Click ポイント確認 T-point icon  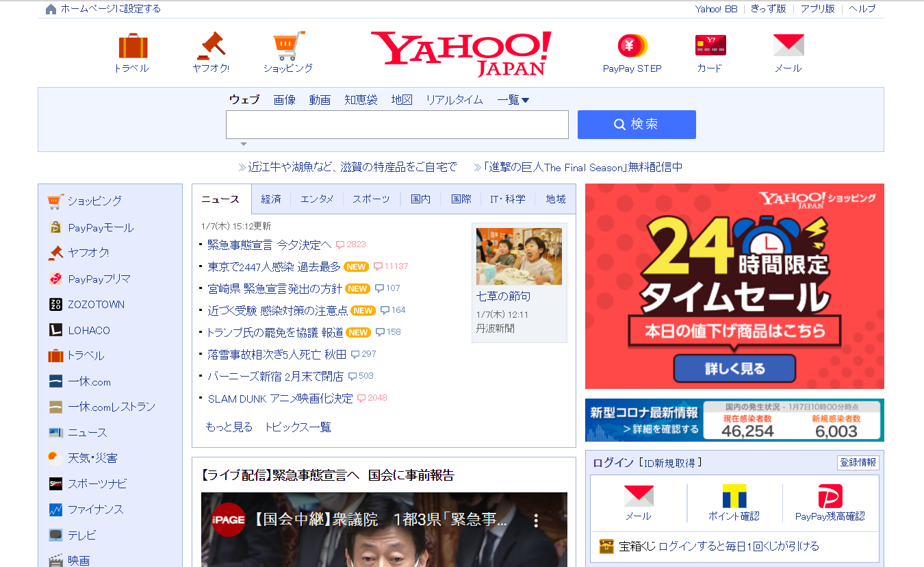point(734,496)
